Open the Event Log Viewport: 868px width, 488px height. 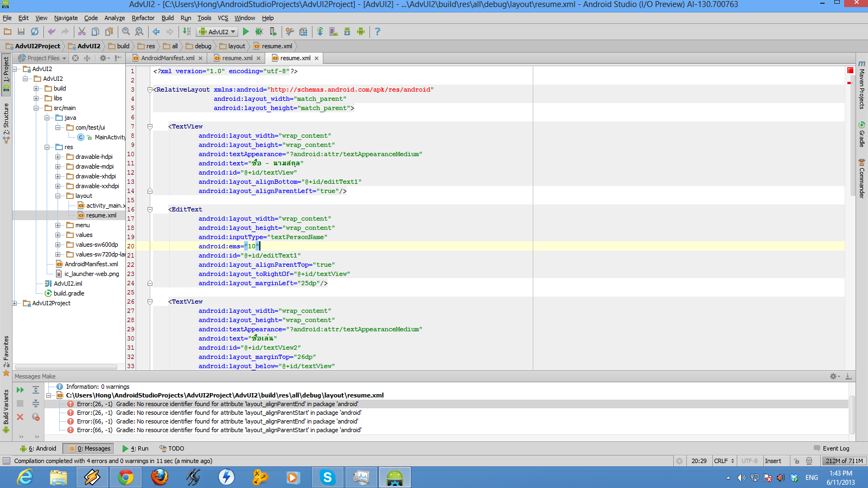(x=832, y=448)
